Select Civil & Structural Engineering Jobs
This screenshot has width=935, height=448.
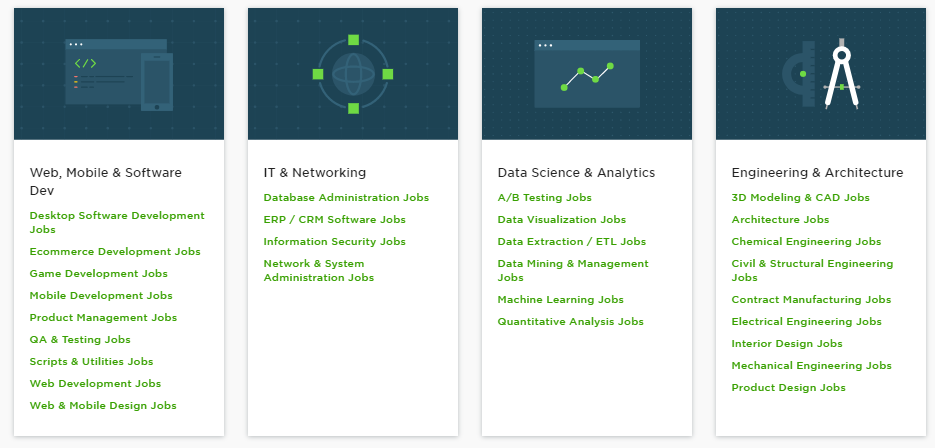pos(813,270)
